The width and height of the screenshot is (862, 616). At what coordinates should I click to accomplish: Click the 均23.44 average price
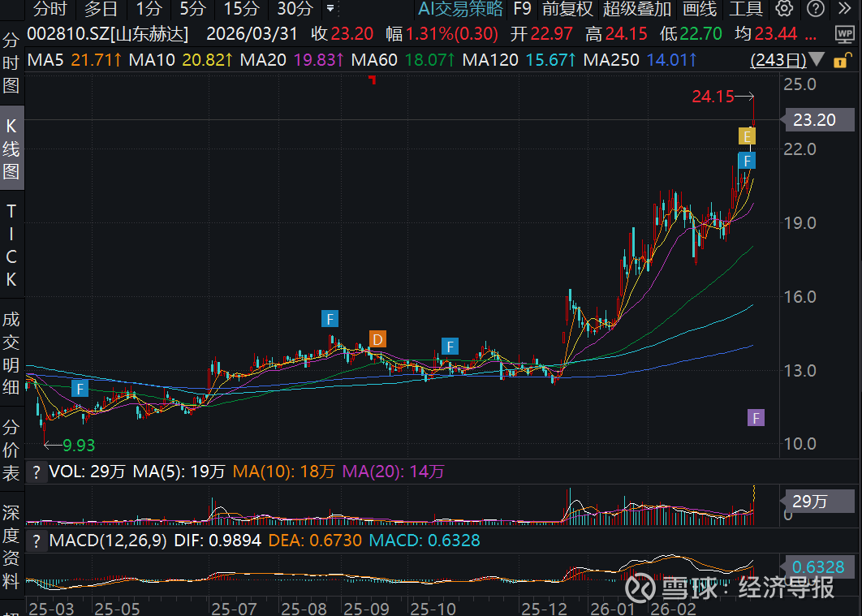[x=765, y=34]
